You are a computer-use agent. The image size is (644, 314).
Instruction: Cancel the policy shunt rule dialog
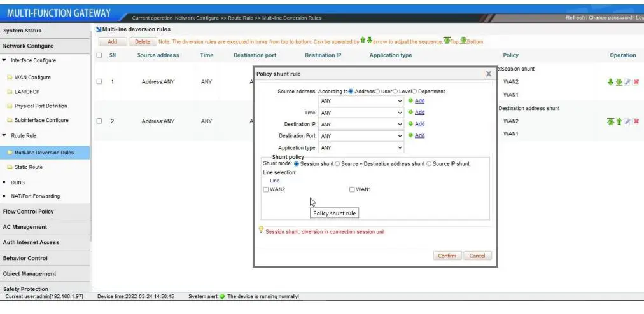pos(477,256)
